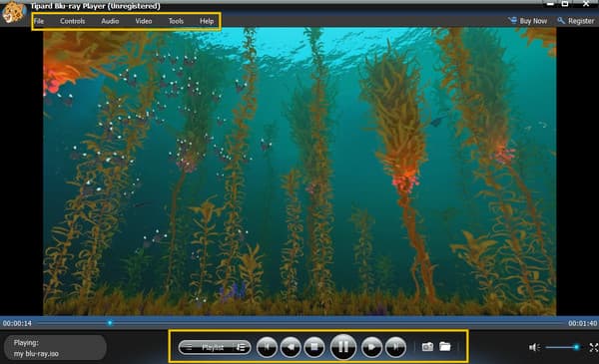Toggle fullscreen mode icon
The width and height of the screenshot is (599, 364).
594,347
